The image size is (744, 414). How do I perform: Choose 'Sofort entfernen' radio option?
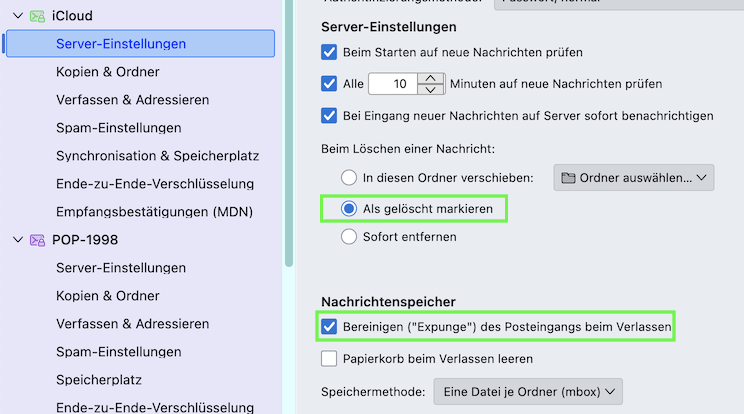349,237
